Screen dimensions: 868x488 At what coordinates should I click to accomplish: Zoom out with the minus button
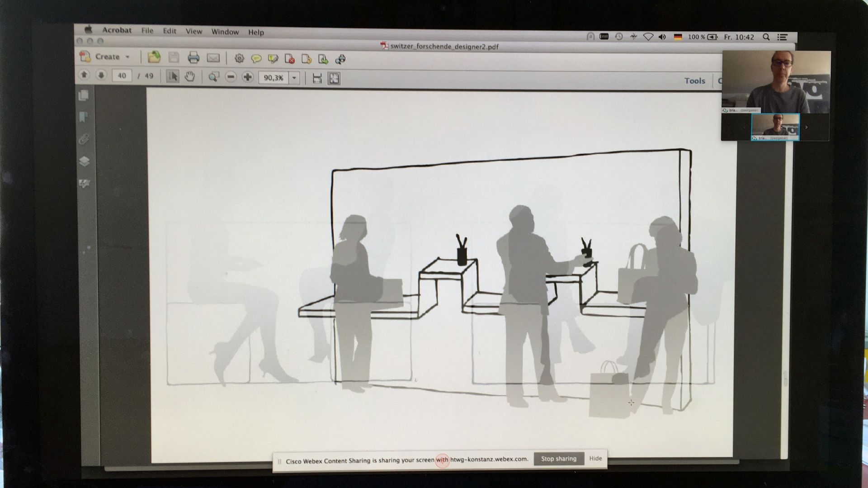(x=231, y=77)
